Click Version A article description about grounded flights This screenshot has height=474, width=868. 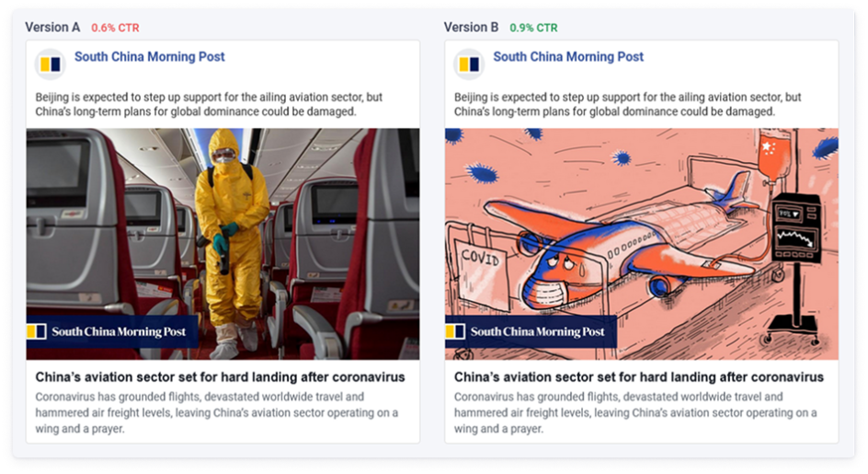click(216, 412)
